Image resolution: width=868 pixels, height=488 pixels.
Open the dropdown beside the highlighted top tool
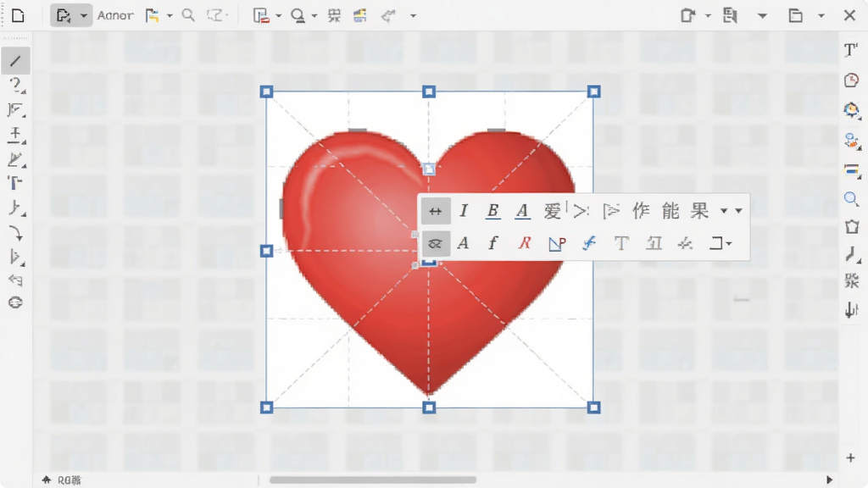(84, 15)
